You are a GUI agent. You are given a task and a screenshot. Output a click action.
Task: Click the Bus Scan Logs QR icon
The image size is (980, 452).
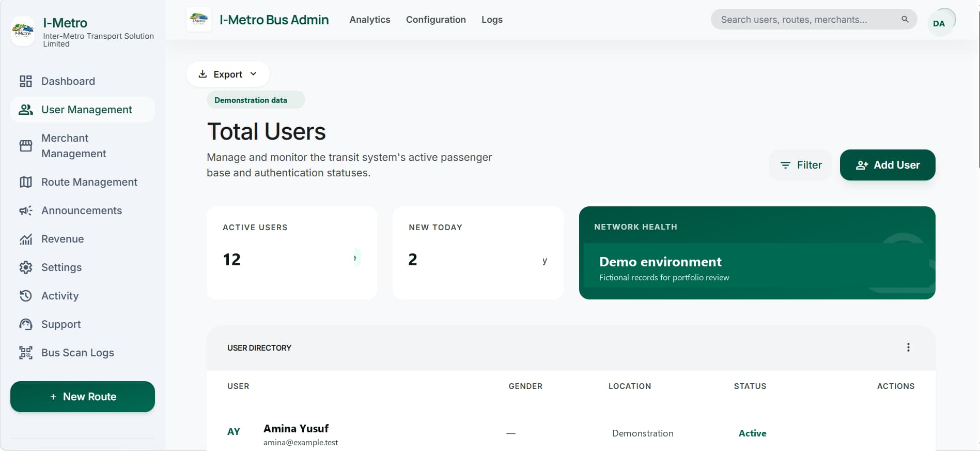pos(26,353)
